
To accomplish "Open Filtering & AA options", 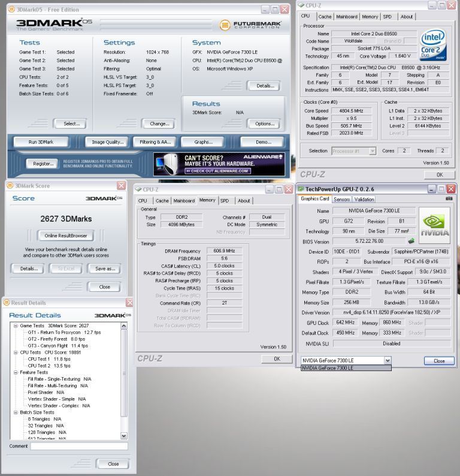I will coord(155,141).
